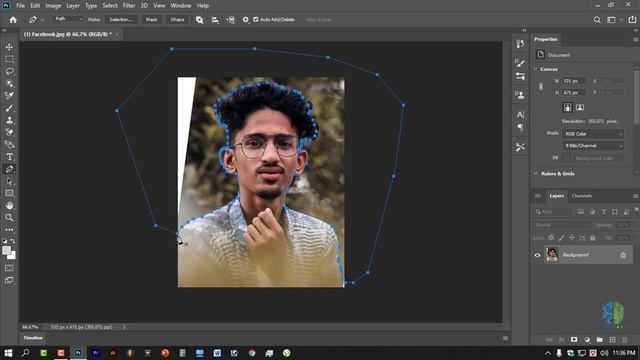Open Windows Start button
The height and width of the screenshot is (360, 640).
8,353
